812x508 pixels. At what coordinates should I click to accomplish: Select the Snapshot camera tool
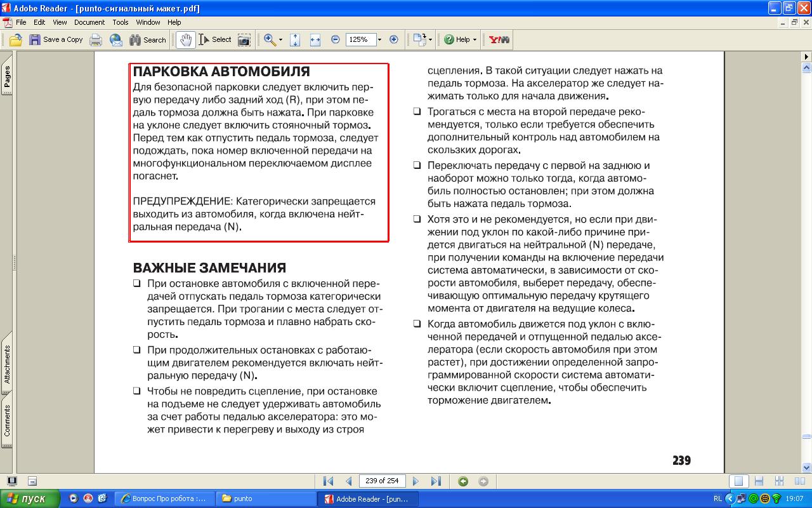point(244,40)
